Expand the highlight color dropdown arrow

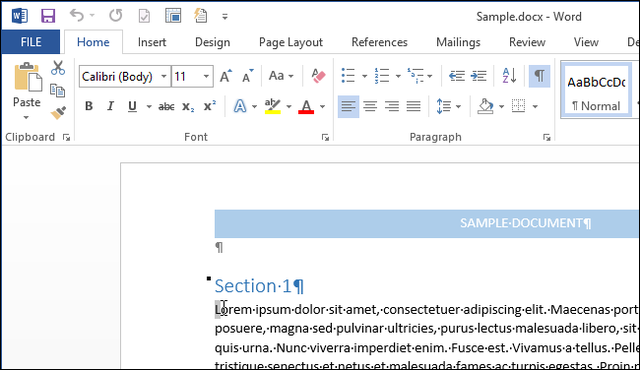(x=289, y=107)
